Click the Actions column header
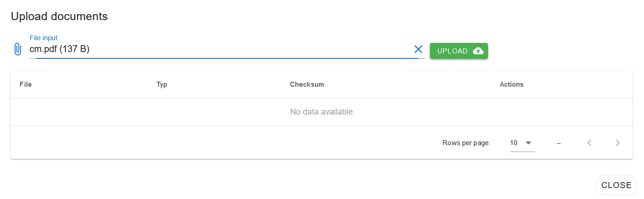This screenshot has width=644, height=199. 511,84
